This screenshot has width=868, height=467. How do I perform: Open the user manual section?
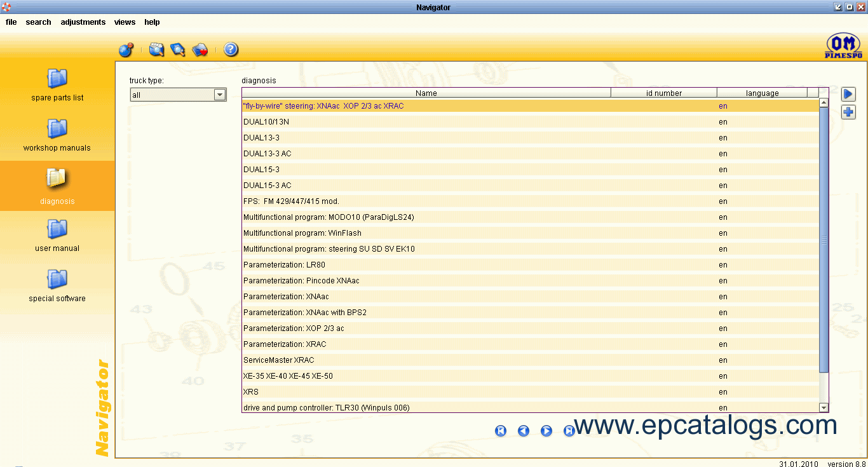click(x=57, y=235)
